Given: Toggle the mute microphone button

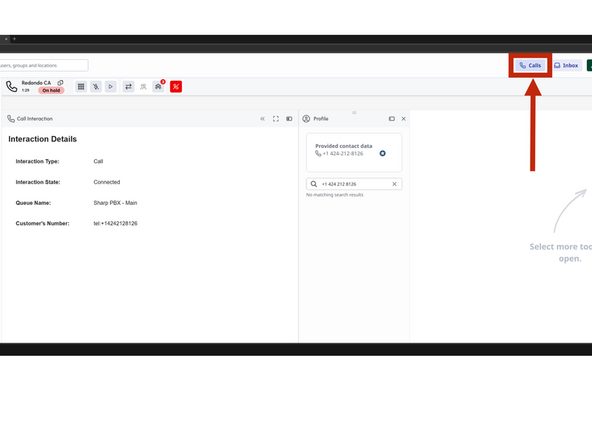Looking at the screenshot, I should (x=96, y=87).
